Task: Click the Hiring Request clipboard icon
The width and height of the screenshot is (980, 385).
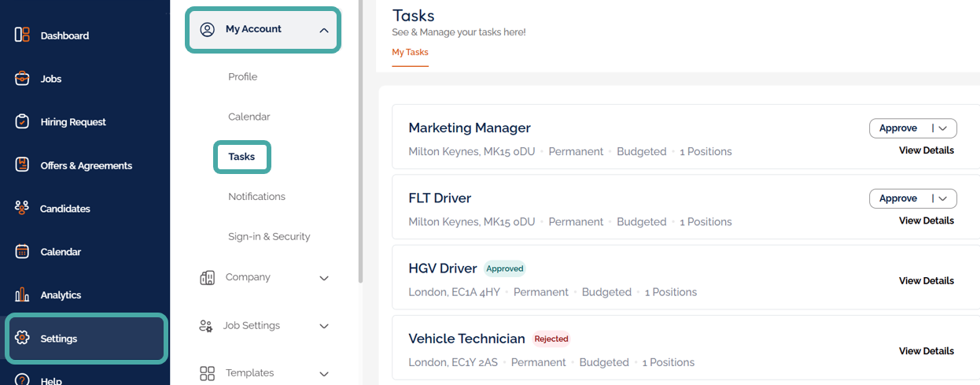Action: click(x=22, y=122)
